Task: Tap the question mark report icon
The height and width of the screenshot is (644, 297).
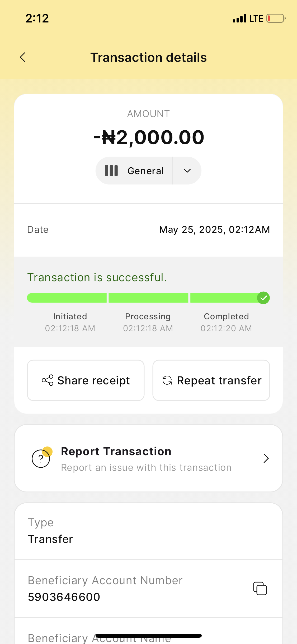Action: pyautogui.click(x=41, y=458)
